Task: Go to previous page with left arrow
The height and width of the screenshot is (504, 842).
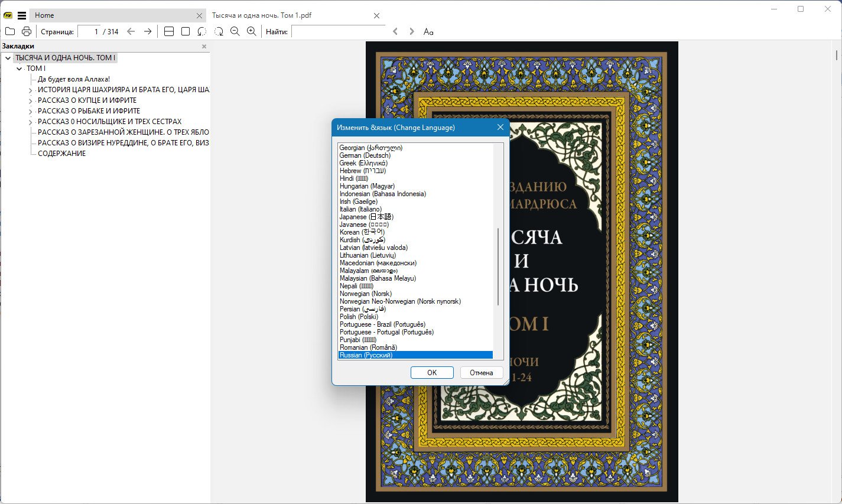Action: point(131,31)
